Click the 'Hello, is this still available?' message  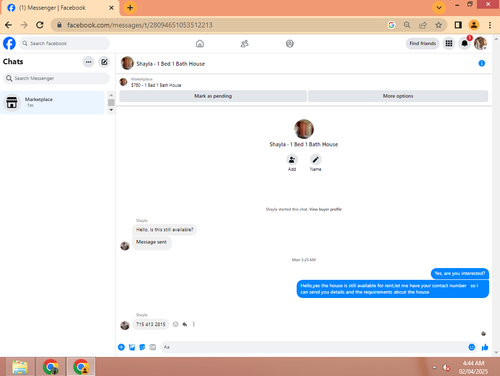click(x=164, y=230)
